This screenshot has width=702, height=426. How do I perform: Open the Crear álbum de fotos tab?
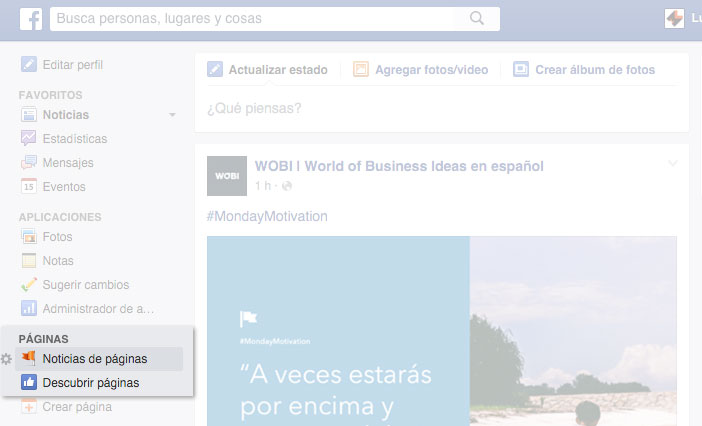click(584, 70)
